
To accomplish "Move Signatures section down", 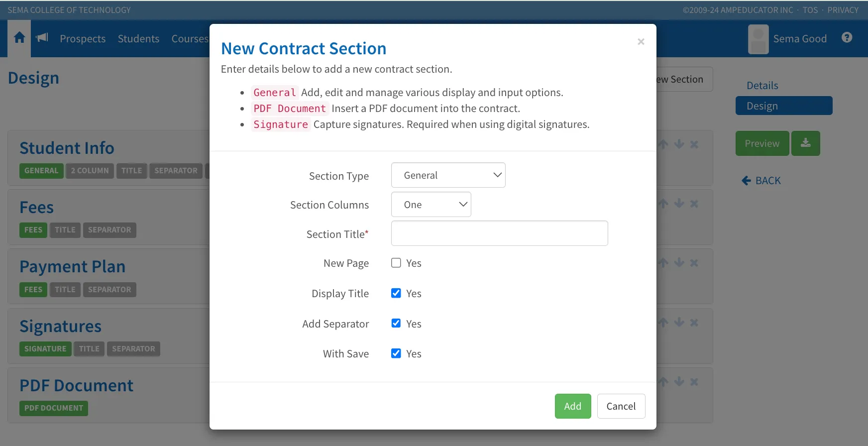I will pyautogui.click(x=679, y=323).
